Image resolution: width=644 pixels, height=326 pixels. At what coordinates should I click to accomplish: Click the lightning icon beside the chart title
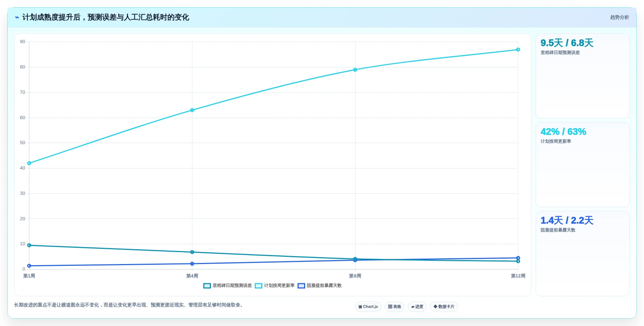click(17, 17)
